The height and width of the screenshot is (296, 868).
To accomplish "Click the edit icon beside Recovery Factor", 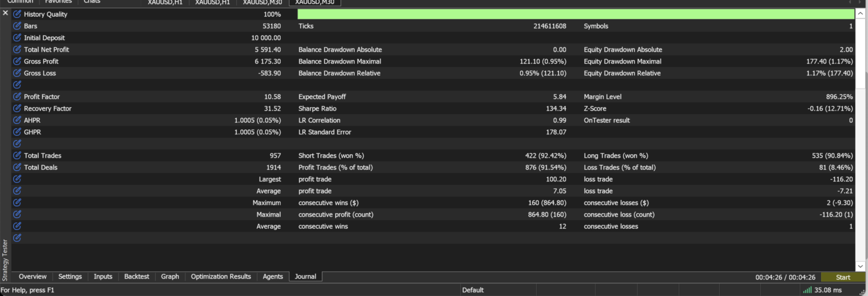I will tap(17, 108).
